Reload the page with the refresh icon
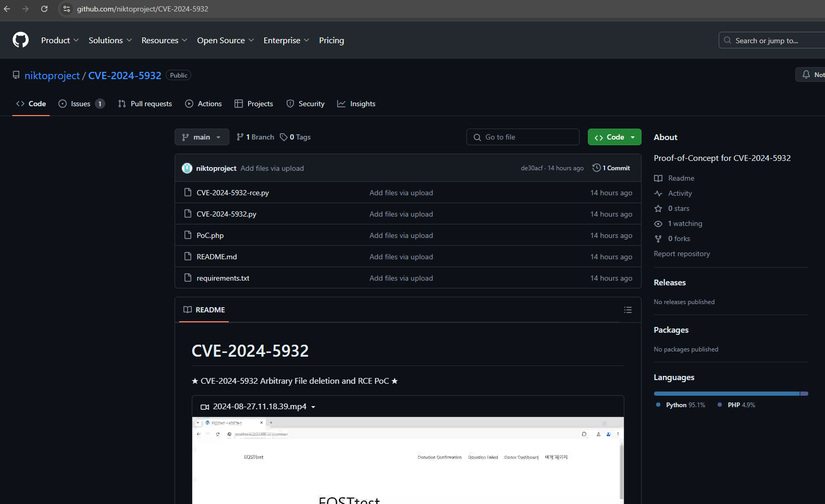This screenshot has width=825, height=504. point(44,9)
